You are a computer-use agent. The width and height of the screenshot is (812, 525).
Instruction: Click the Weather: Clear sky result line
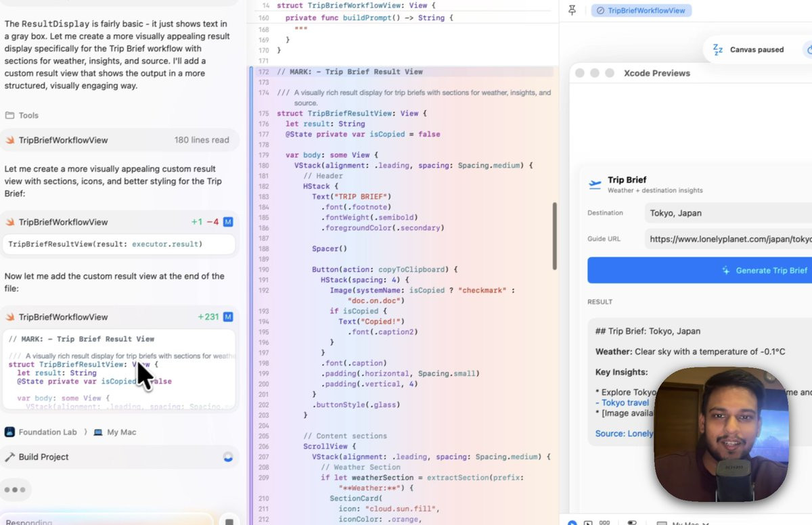(x=690, y=352)
